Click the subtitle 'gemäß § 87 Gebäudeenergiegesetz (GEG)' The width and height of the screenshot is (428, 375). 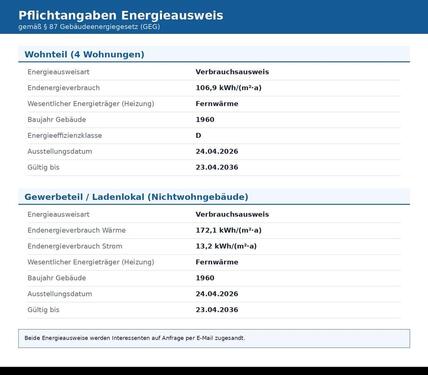(89, 27)
